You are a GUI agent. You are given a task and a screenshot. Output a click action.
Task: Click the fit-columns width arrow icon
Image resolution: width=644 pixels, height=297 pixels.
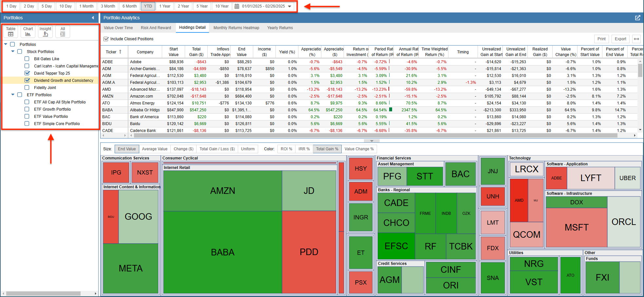tap(636, 39)
